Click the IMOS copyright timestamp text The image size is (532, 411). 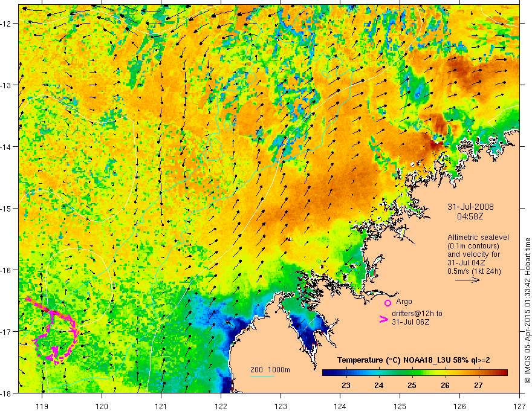point(528,311)
